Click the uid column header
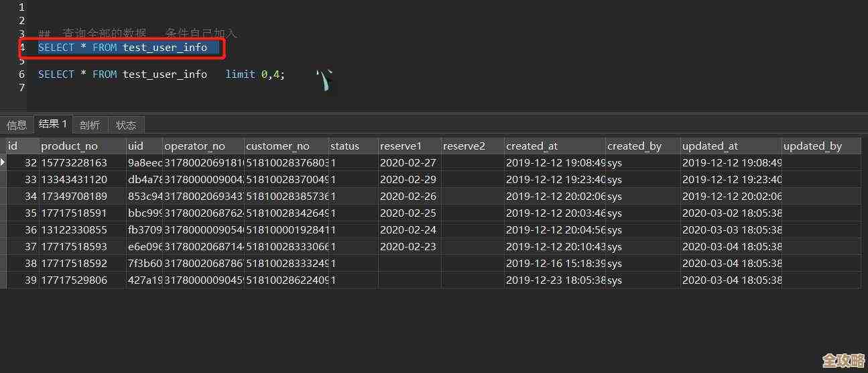868x373 pixels. pyautogui.click(x=144, y=146)
